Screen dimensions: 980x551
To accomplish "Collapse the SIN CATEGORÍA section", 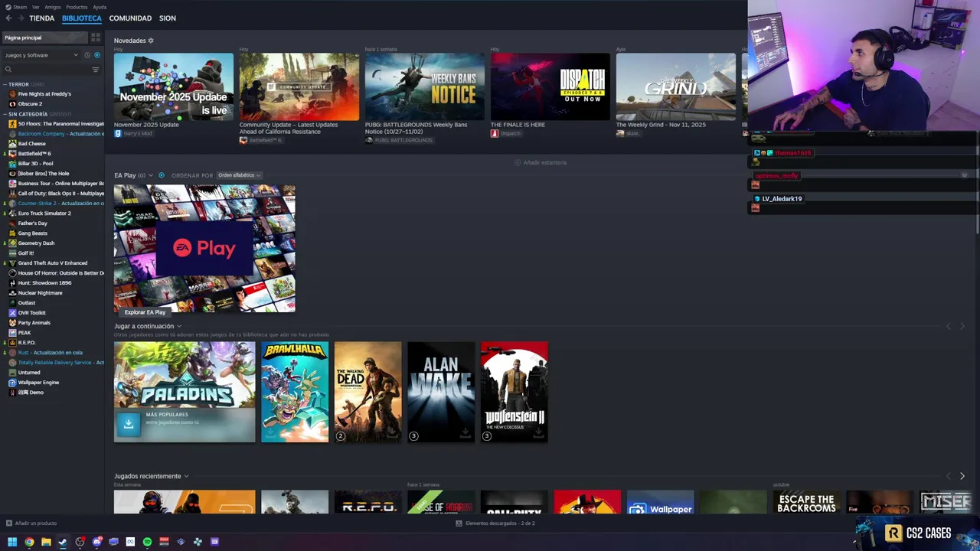I will [5, 114].
